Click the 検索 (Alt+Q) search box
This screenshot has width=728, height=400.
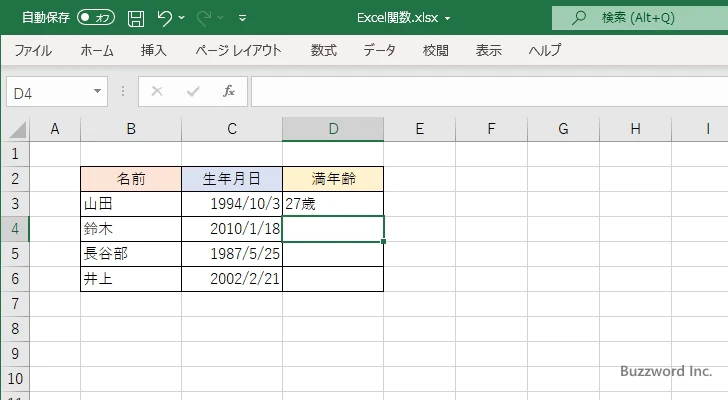point(640,18)
